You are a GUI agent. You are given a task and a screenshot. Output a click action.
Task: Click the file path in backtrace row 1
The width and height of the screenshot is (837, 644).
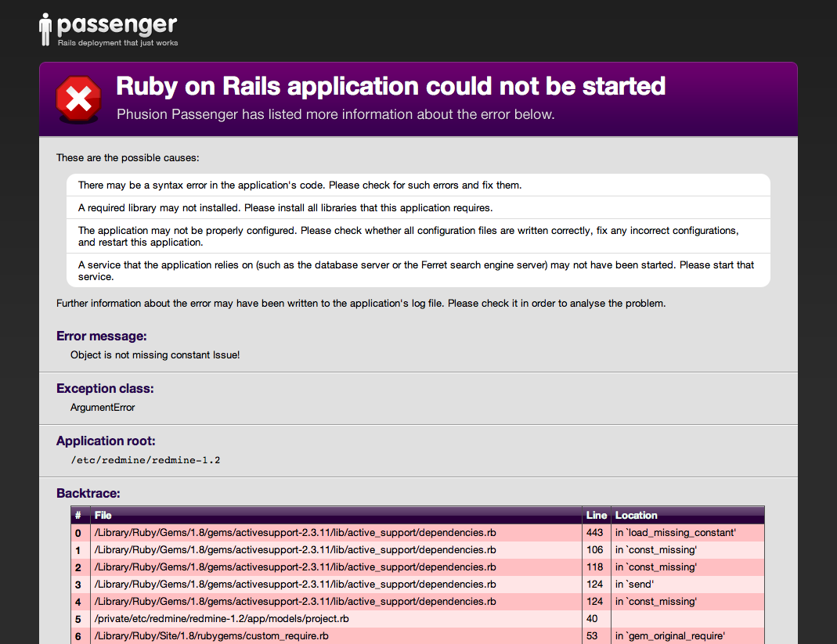pyautogui.click(x=295, y=549)
